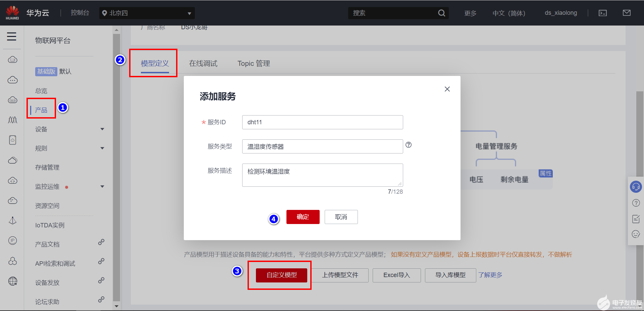Viewport: 644px width, 311px height.
Task: Click the sailboat-shaped icon in sidebar
Action: (x=13, y=221)
